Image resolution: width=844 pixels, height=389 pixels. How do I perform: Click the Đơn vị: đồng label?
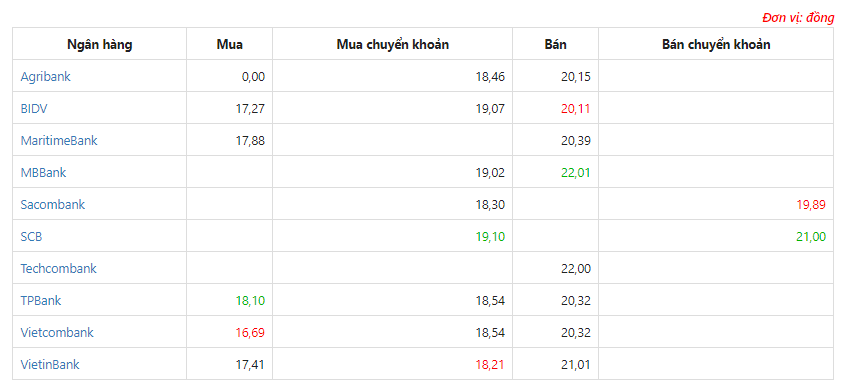798,18
